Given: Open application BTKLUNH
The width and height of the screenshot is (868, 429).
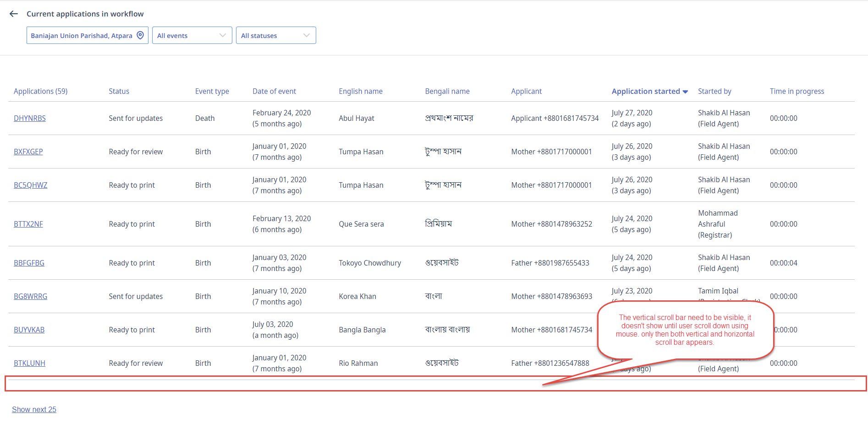Looking at the screenshot, I should [x=29, y=363].
